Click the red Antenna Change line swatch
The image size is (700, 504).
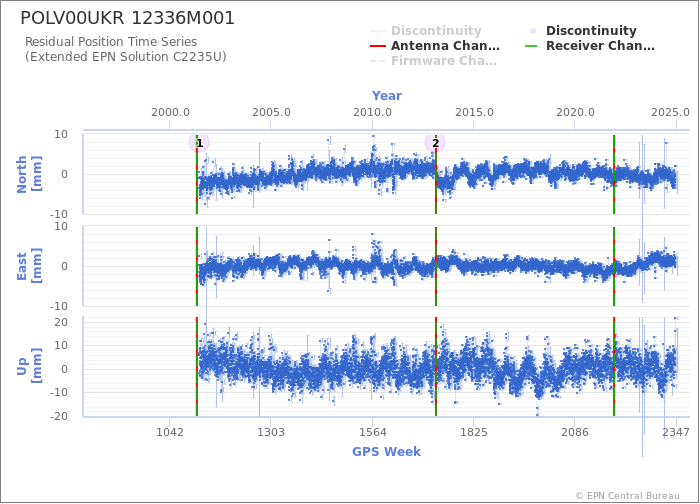378,46
